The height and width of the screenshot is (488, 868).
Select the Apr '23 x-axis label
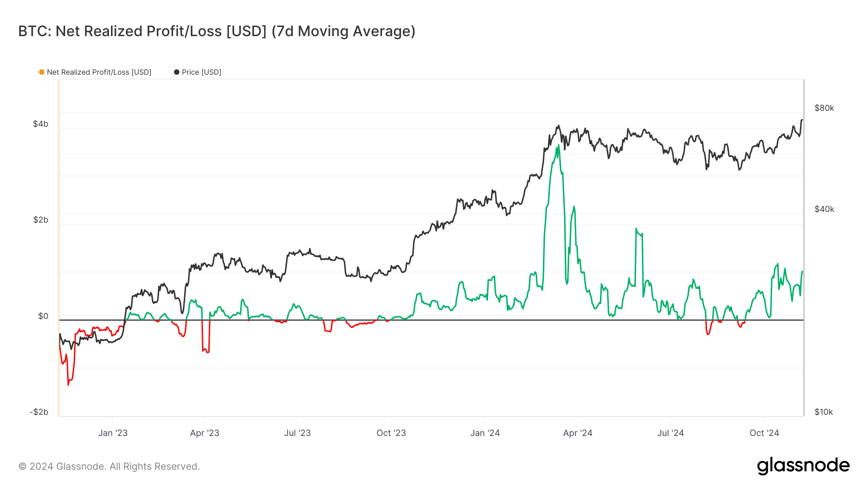(x=204, y=433)
